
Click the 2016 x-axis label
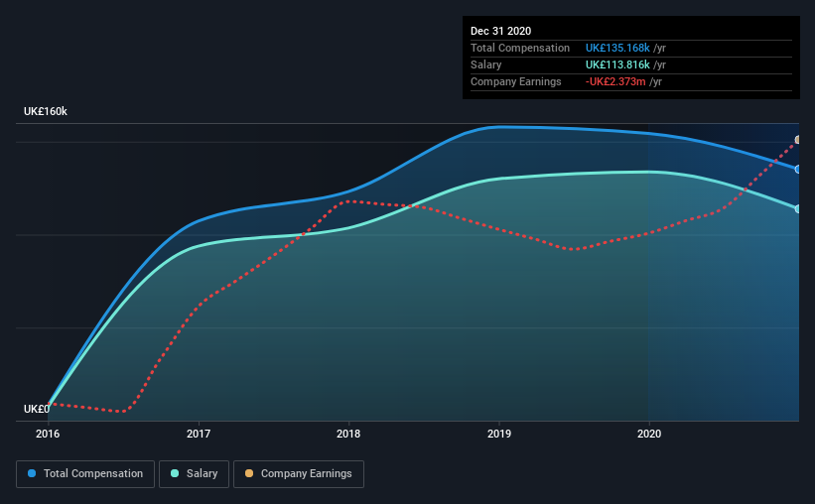tap(48, 434)
